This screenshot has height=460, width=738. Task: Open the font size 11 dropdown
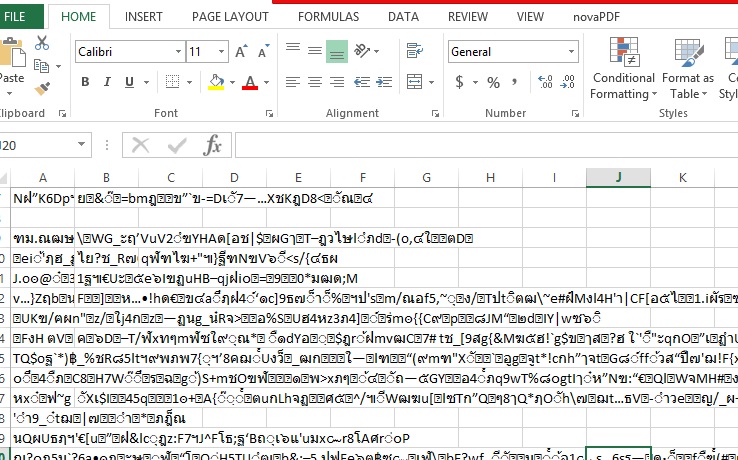pyautogui.click(x=221, y=52)
